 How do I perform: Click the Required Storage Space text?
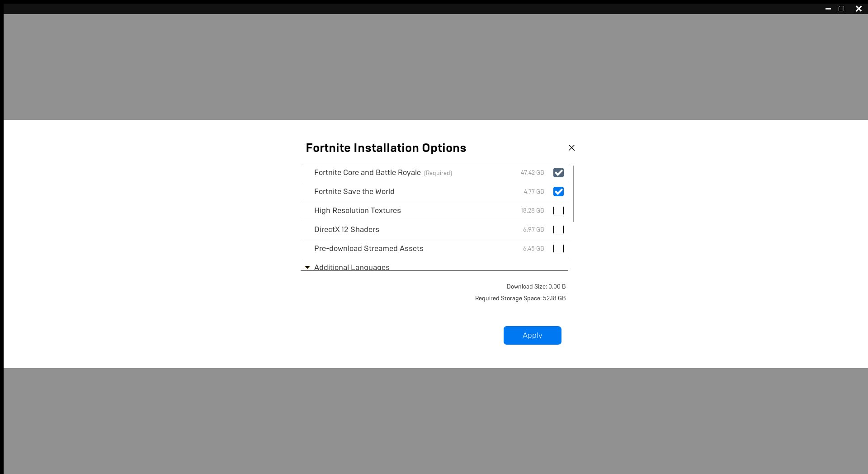tap(520, 299)
